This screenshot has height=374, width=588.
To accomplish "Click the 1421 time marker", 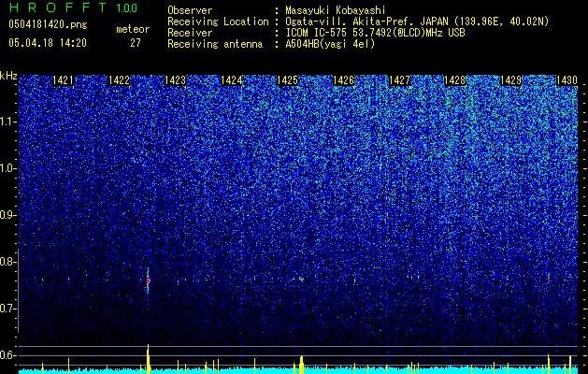I will click(x=63, y=80).
